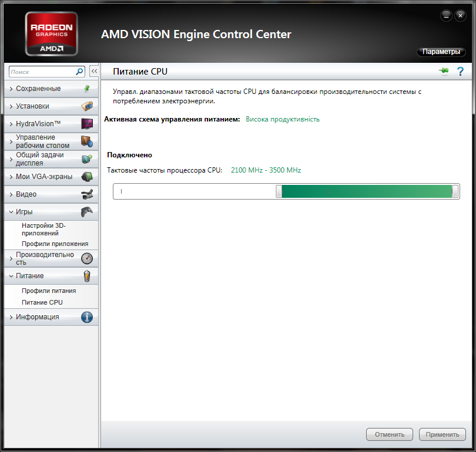The height and width of the screenshot is (452, 476).
Task: Click the green pin icon next to Сохраненные
Action: coord(87,88)
